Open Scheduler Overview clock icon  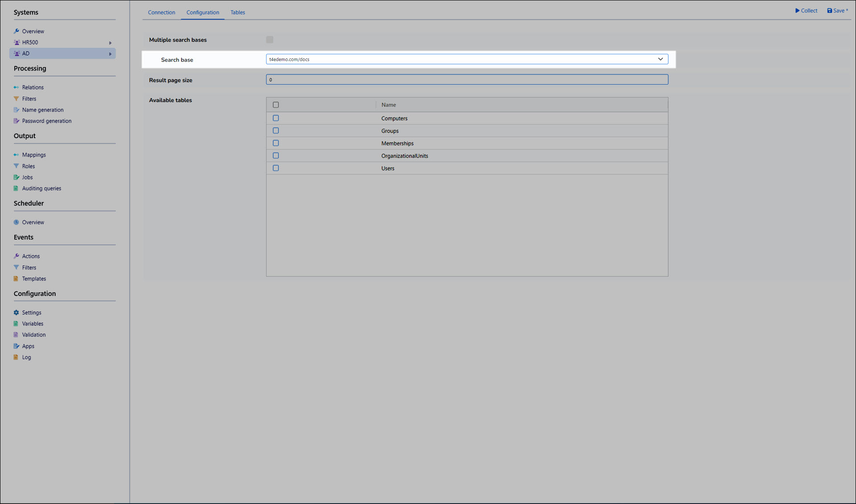pyautogui.click(x=16, y=222)
